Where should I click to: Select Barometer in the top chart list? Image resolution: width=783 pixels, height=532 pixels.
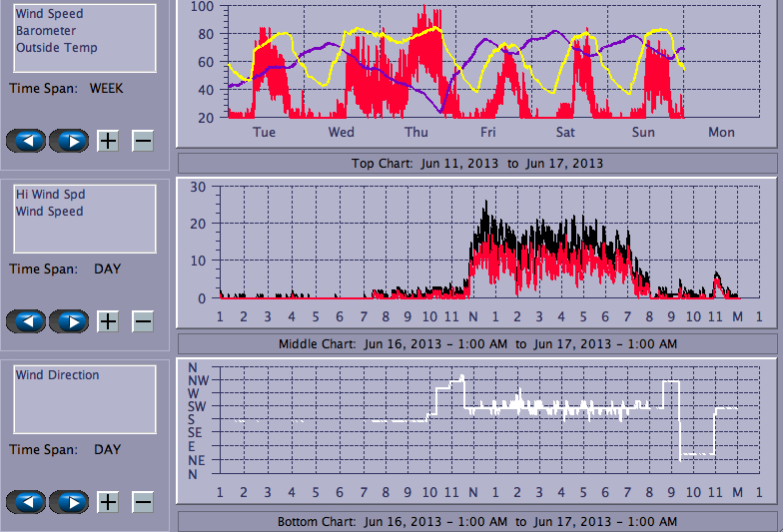[44, 31]
